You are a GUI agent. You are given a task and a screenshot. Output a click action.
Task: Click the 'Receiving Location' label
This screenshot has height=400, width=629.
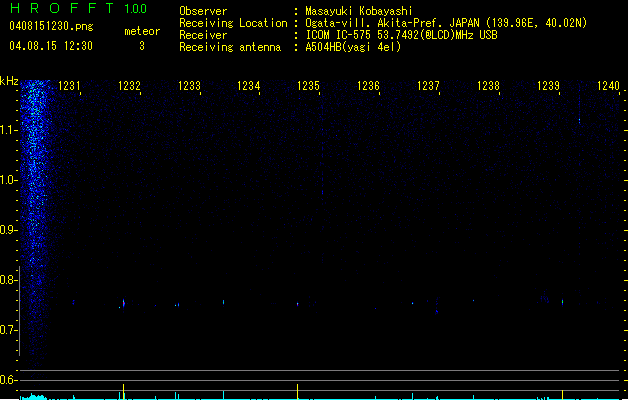click(x=233, y=23)
